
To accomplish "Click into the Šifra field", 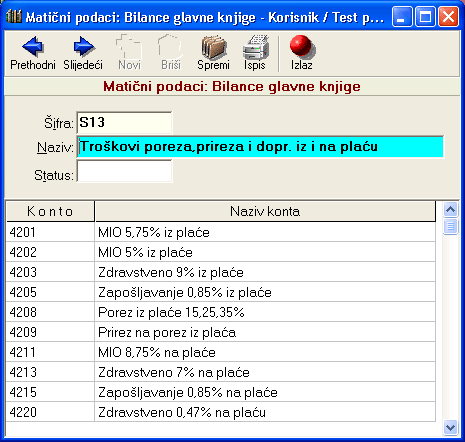I will pyautogui.click(x=124, y=123).
